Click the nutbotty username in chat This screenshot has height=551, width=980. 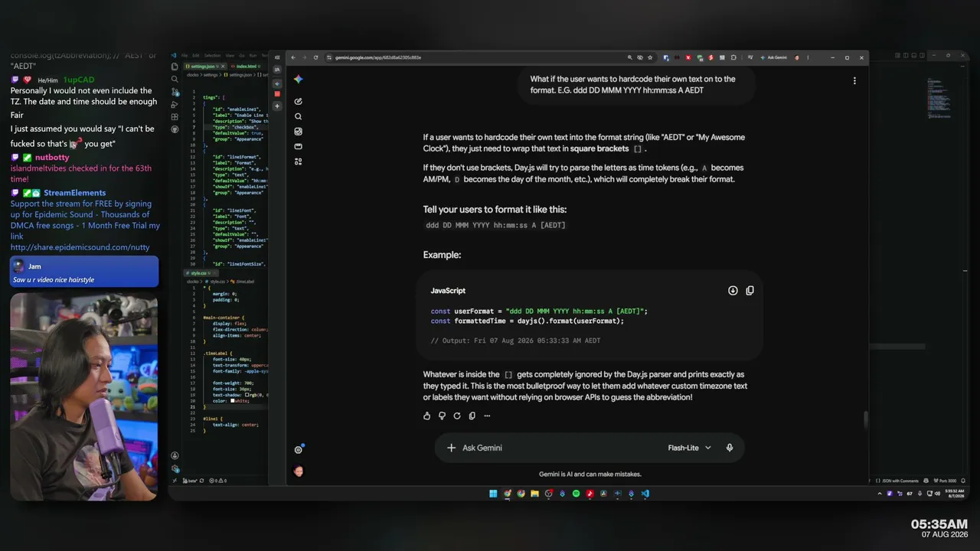[x=52, y=158]
